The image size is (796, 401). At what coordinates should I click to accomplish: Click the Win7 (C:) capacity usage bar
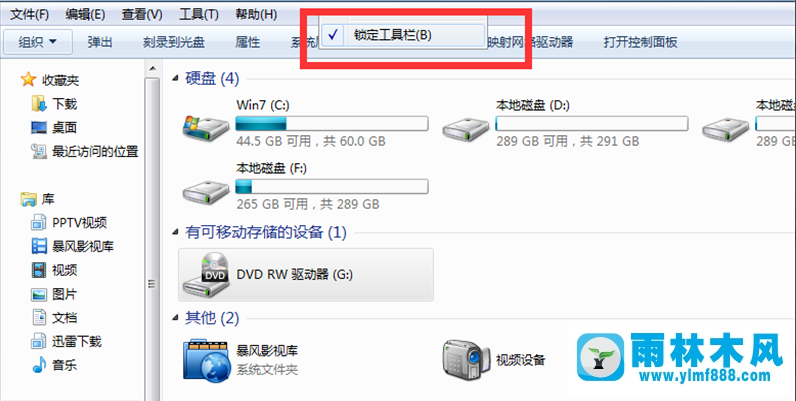pos(332,123)
